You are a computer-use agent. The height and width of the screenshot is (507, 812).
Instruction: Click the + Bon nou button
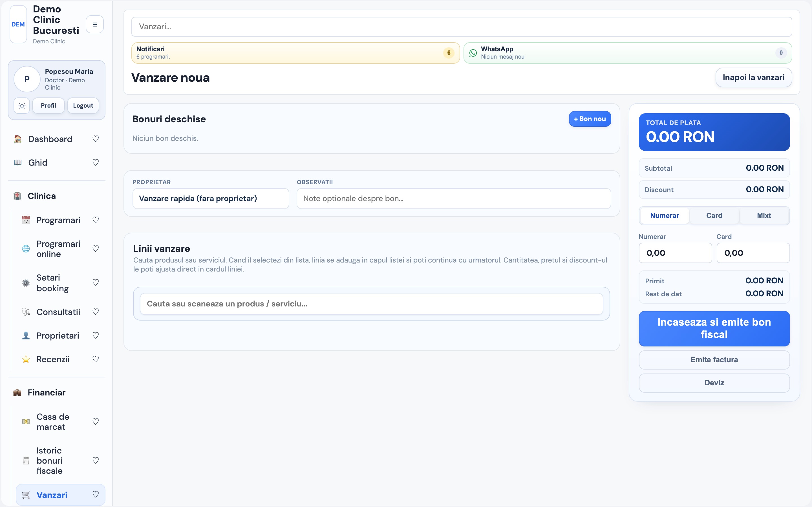(590, 119)
